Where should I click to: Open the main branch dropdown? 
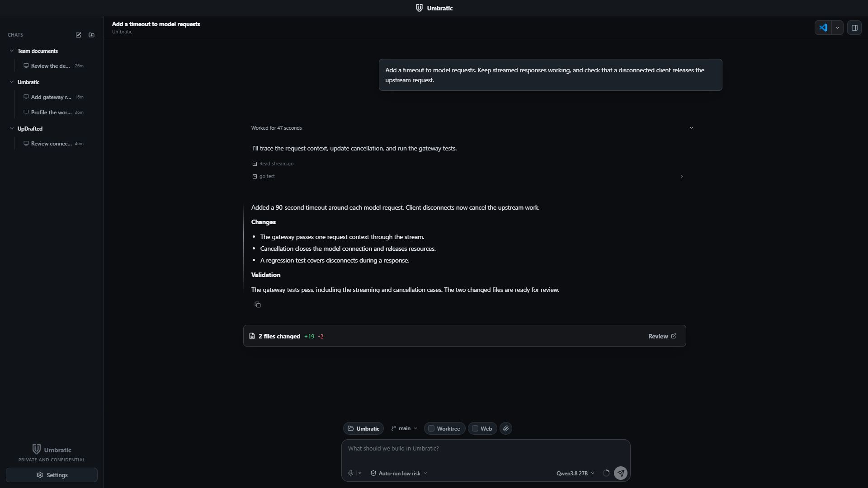(x=404, y=428)
